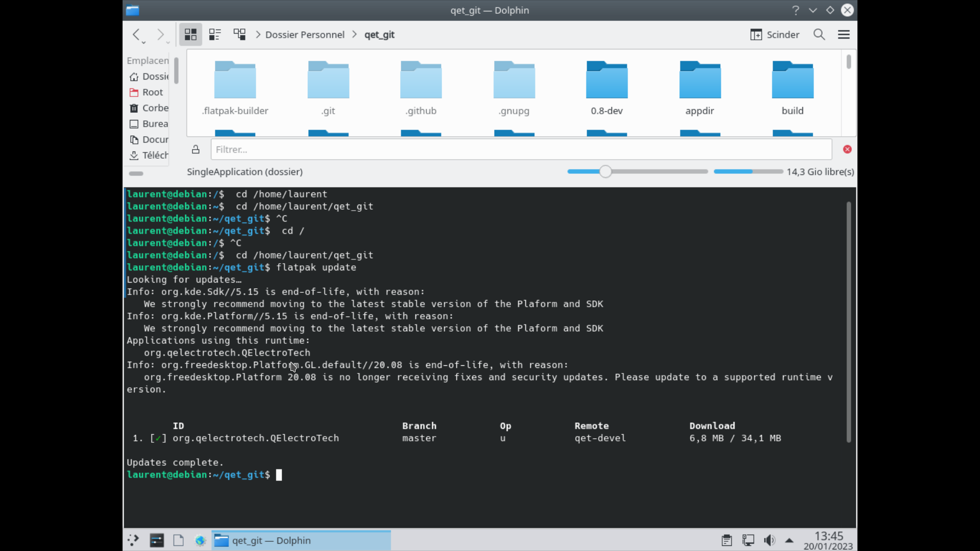Click the places panel horizontal scrollbar
Image resolution: width=980 pixels, height=551 pixels.
click(x=136, y=173)
